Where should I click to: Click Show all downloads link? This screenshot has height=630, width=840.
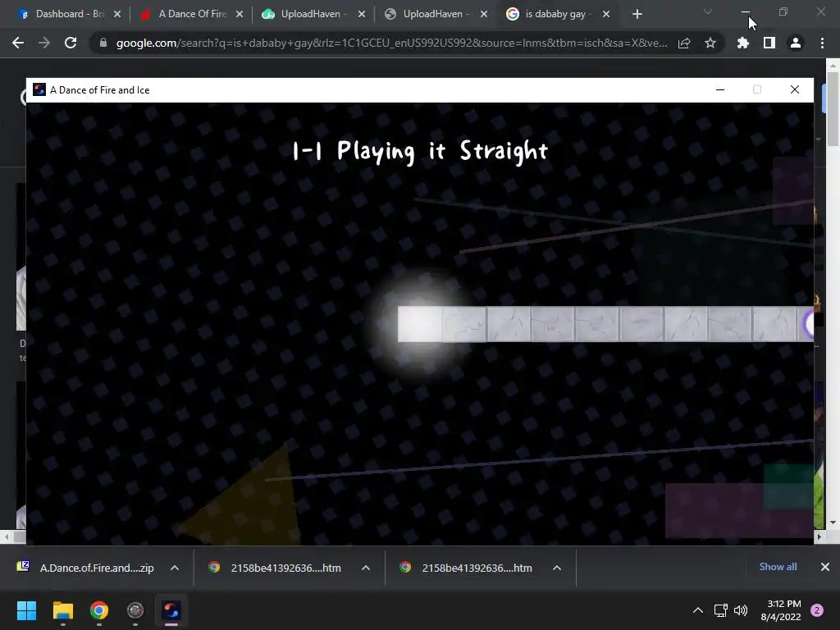(x=778, y=567)
